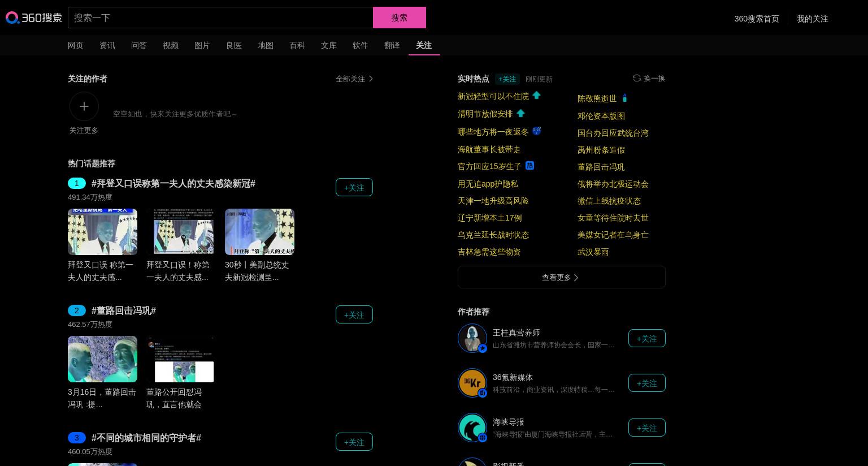Open the #拜登又口误称第一夫人的丈夫感染新冠# topic title
Image resolution: width=868 pixels, height=466 pixels.
(173, 183)
